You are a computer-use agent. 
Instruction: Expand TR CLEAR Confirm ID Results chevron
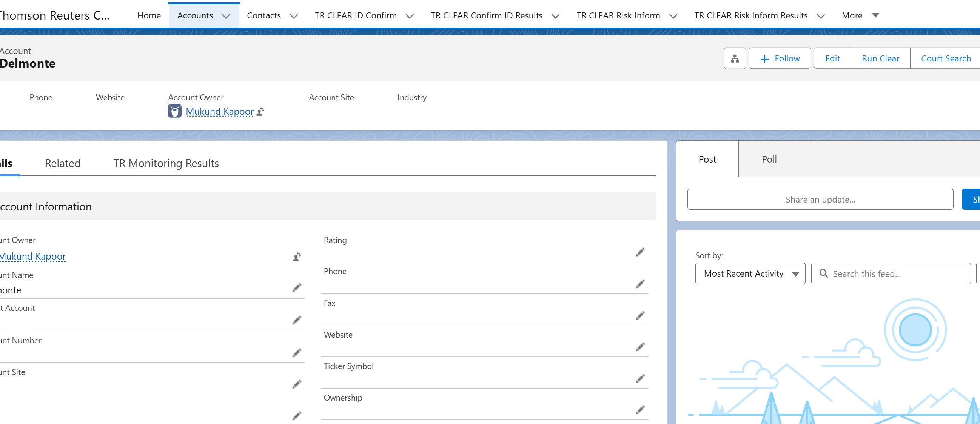pos(555,16)
